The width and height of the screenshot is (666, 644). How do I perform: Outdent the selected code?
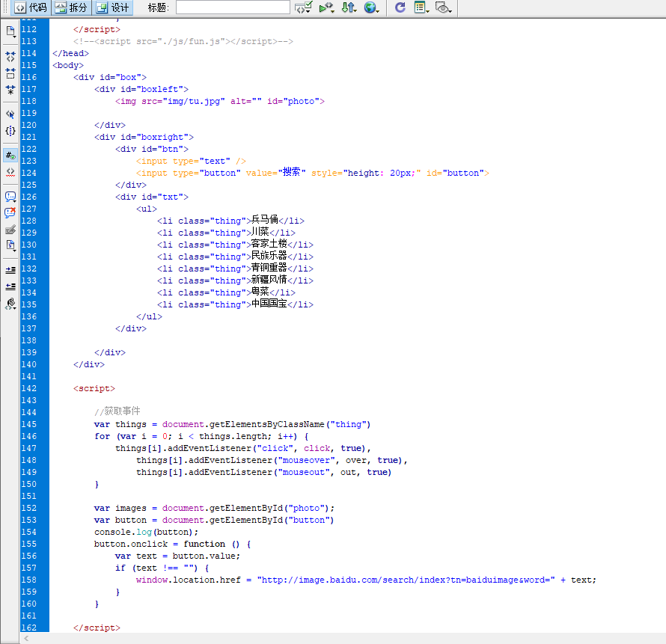[10, 286]
